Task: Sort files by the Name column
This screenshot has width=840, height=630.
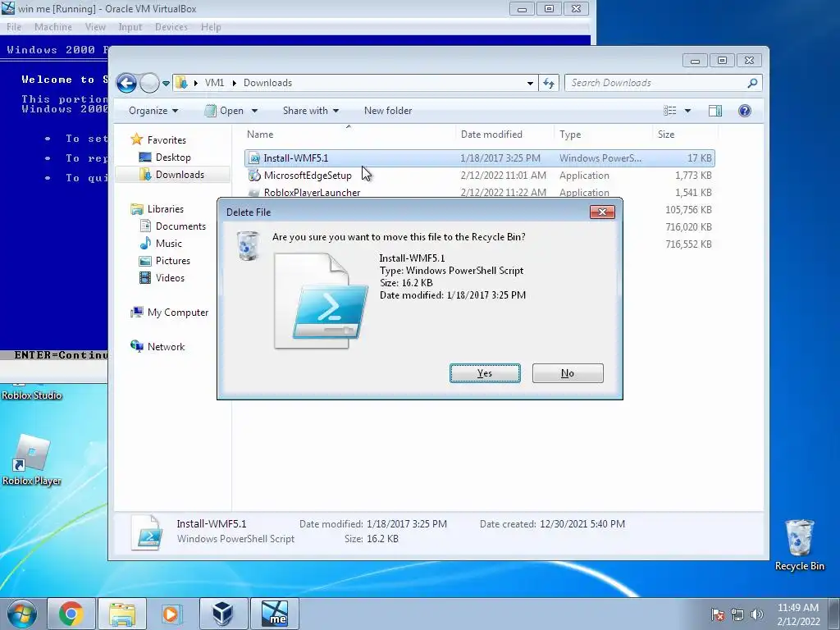Action: [x=260, y=135]
